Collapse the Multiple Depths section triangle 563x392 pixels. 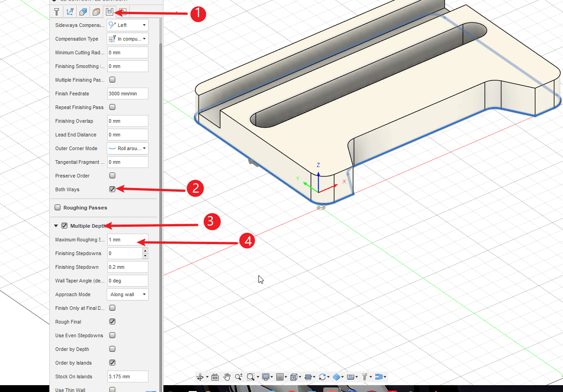tap(56, 226)
